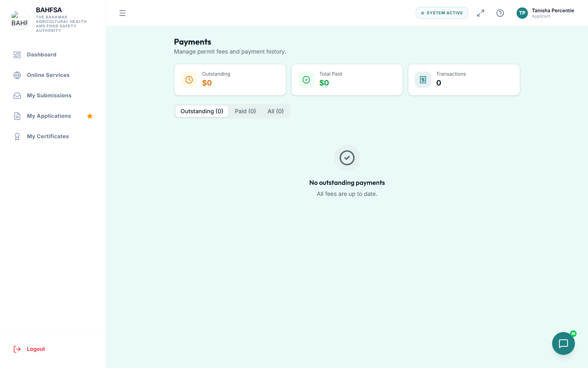588x368 pixels.
Task: Click the My Submissions inbox icon
Action: 17,96
